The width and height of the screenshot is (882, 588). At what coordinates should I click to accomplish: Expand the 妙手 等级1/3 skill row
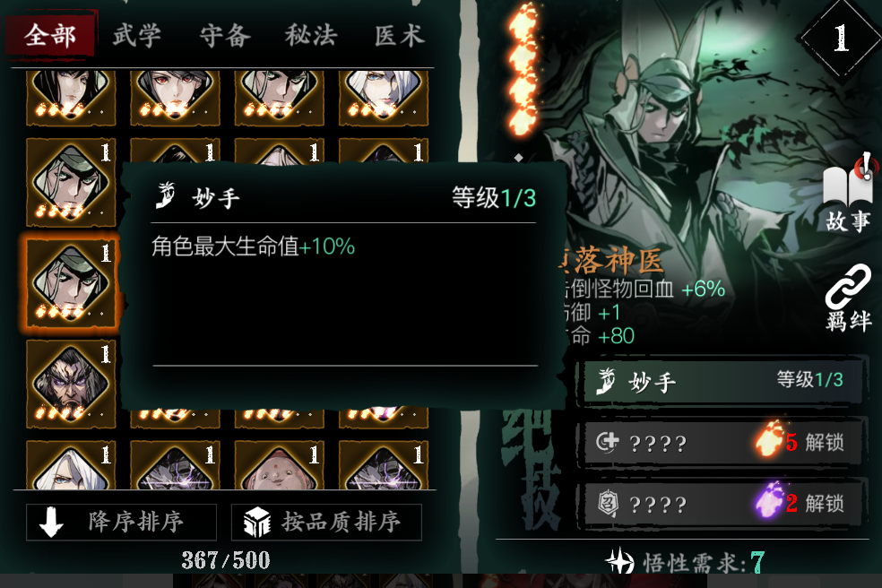pyautogui.click(x=722, y=382)
